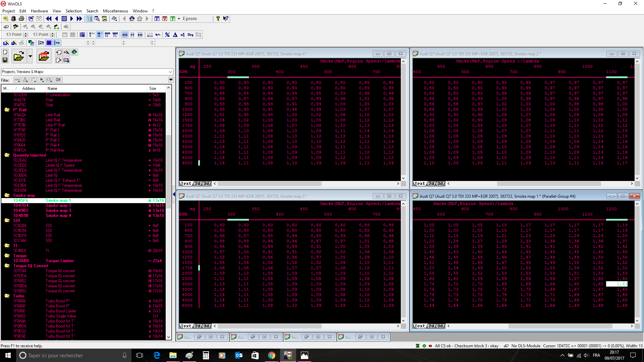
Task: Open project via large folder icon
Action: pyautogui.click(x=19, y=56)
